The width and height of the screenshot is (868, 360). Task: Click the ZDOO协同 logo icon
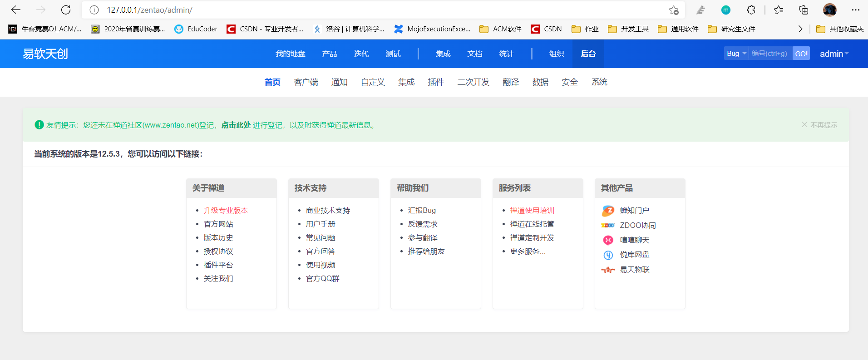pyautogui.click(x=608, y=226)
